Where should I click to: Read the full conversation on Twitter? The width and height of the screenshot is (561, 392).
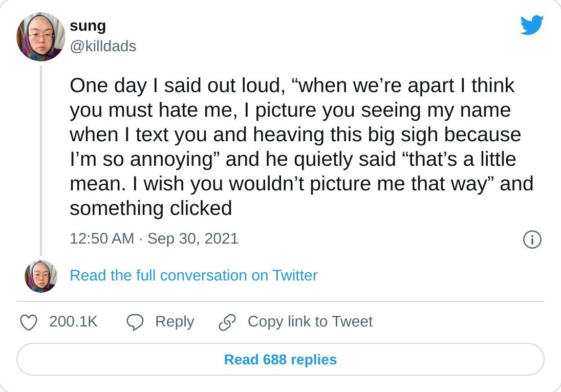(x=193, y=275)
